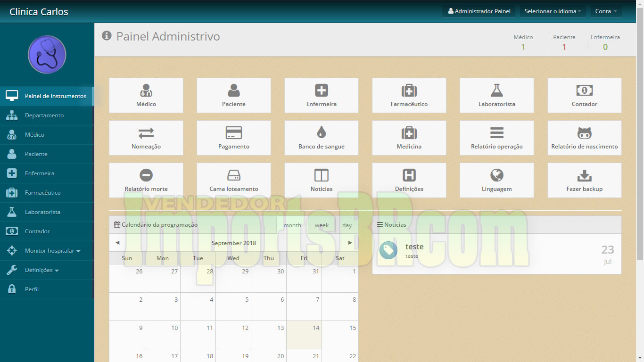Select September 14 in the calendar

(x=304, y=335)
